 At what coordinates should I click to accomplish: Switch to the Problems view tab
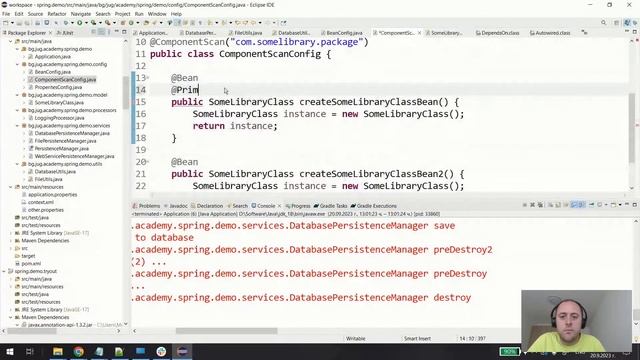point(146,206)
